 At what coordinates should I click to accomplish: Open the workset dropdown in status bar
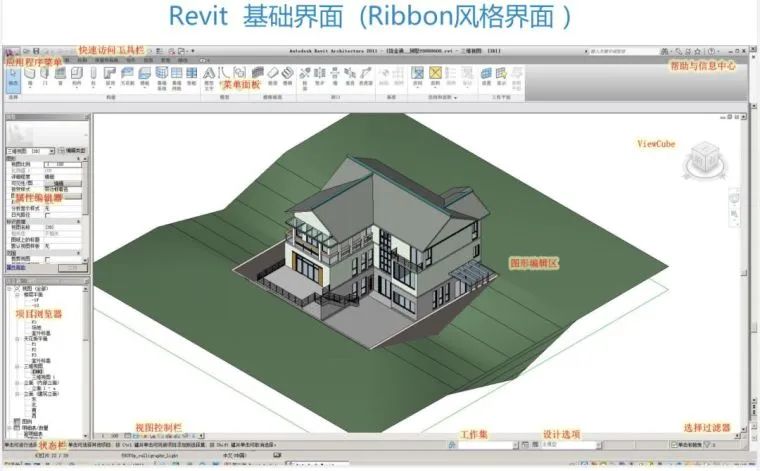pos(516,444)
